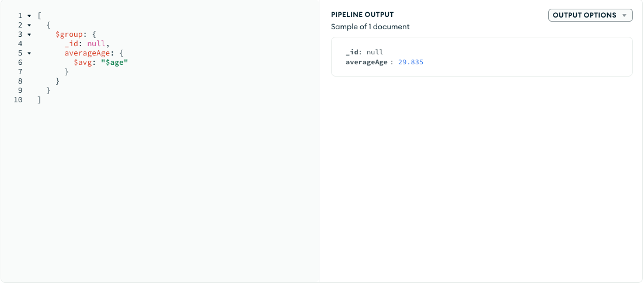Click the averageAge key in output document
The height and width of the screenshot is (284, 644).
pyautogui.click(x=366, y=61)
